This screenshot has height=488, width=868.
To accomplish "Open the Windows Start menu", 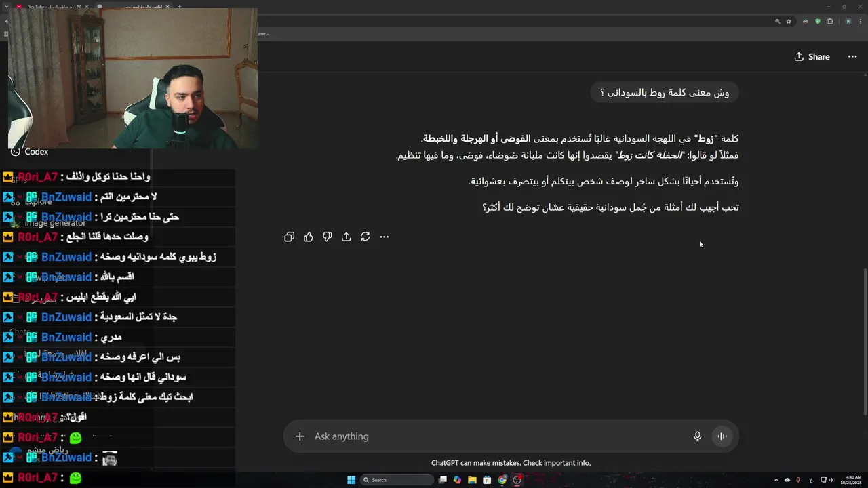I will click(x=351, y=480).
